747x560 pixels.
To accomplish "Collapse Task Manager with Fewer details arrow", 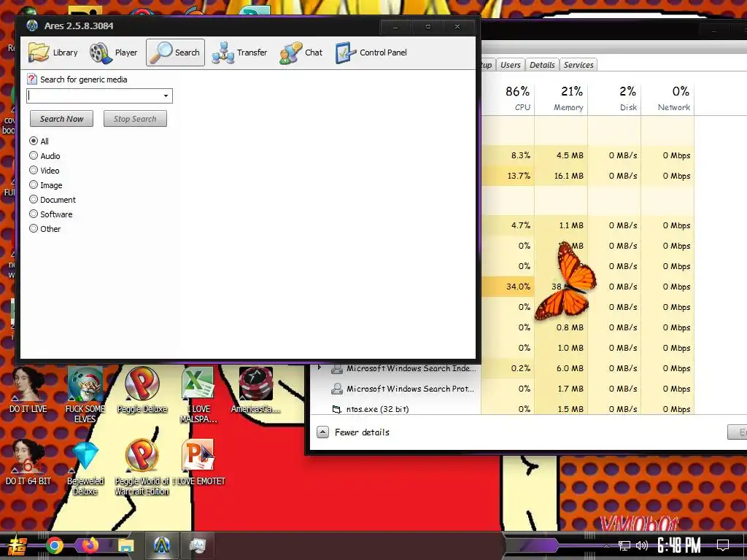I will click(322, 432).
